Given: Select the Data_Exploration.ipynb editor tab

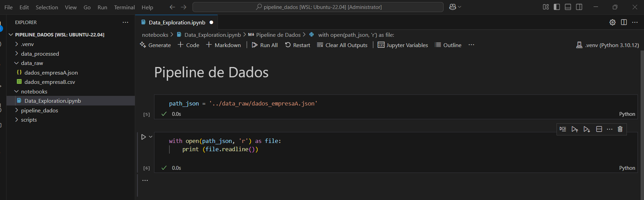Looking at the screenshot, I should (x=177, y=22).
